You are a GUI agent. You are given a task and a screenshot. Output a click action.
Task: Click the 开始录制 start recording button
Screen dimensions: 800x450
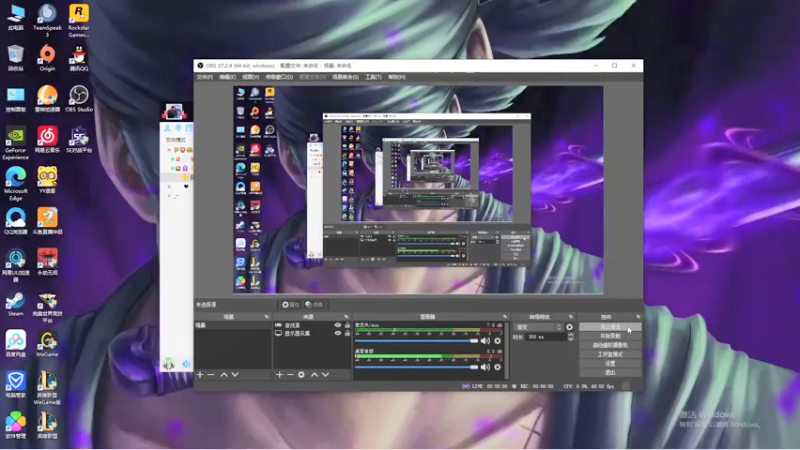(x=610, y=336)
